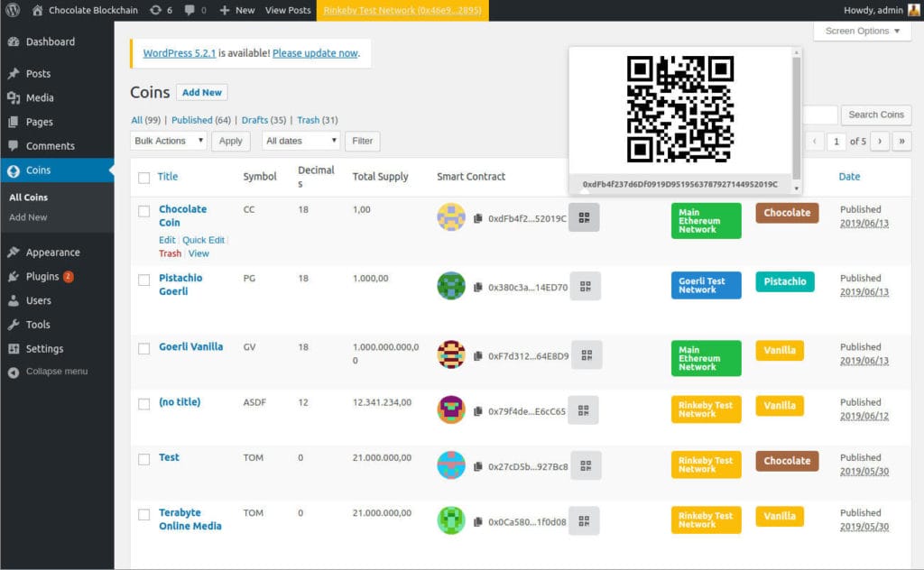Open the QR code for Terabyte Online Media

[586, 520]
